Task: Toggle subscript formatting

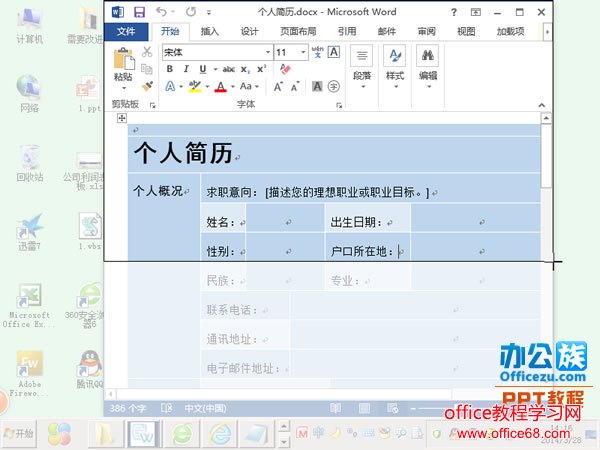Action: pyautogui.click(x=245, y=70)
